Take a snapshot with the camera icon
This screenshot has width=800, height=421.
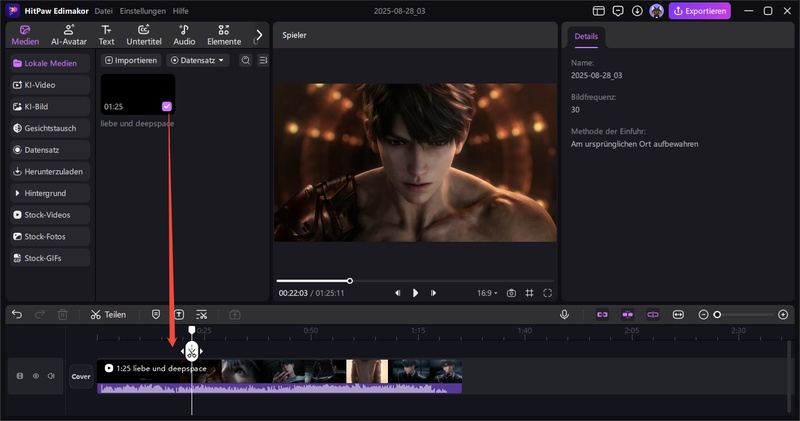click(x=511, y=293)
